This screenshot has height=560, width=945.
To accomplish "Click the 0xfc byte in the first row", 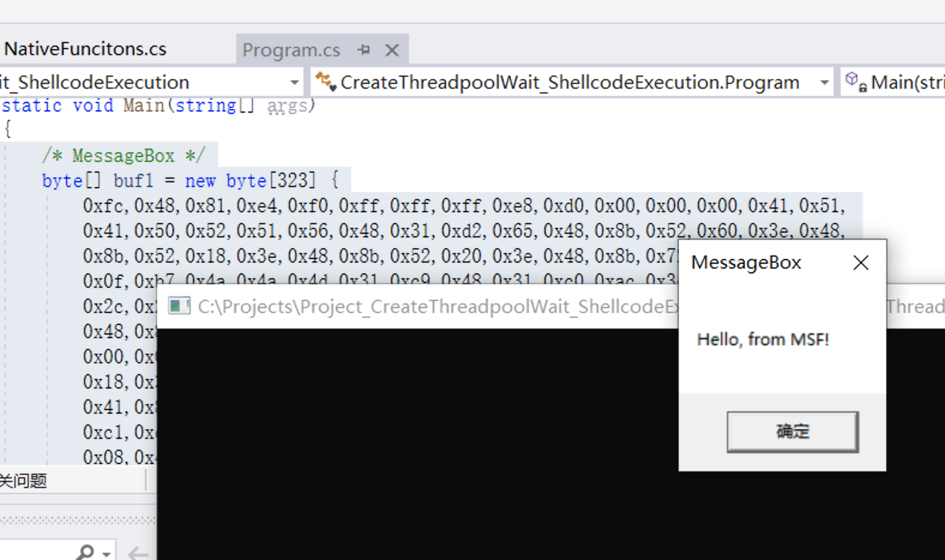I will click(x=103, y=206).
